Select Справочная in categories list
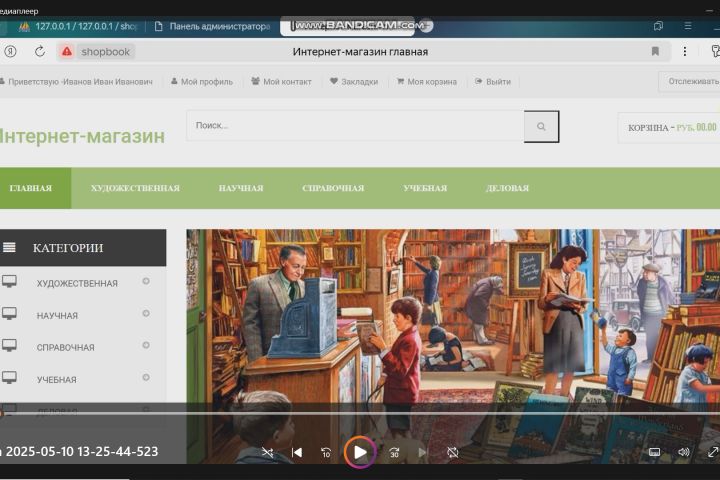 click(66, 348)
